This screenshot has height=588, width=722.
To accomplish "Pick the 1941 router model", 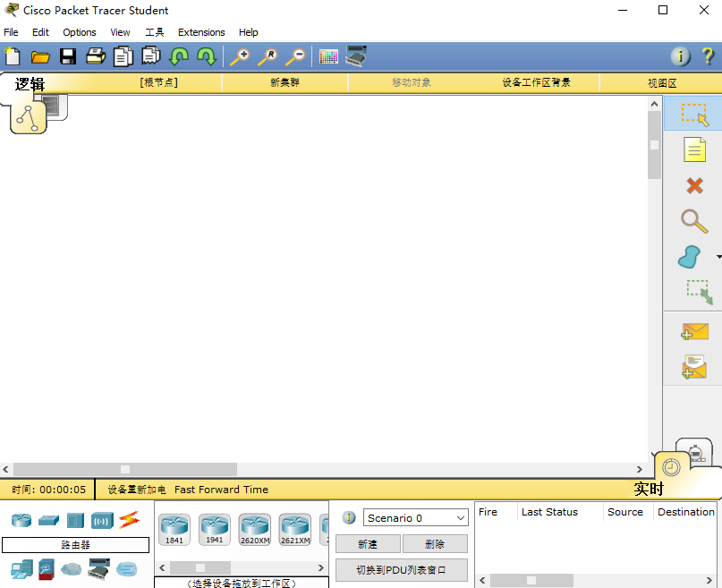I will point(215,530).
